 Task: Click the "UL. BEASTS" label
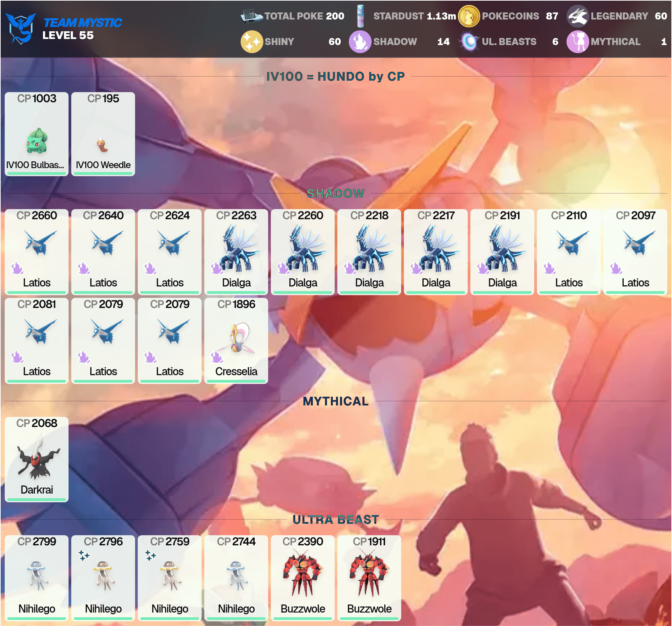(x=509, y=42)
